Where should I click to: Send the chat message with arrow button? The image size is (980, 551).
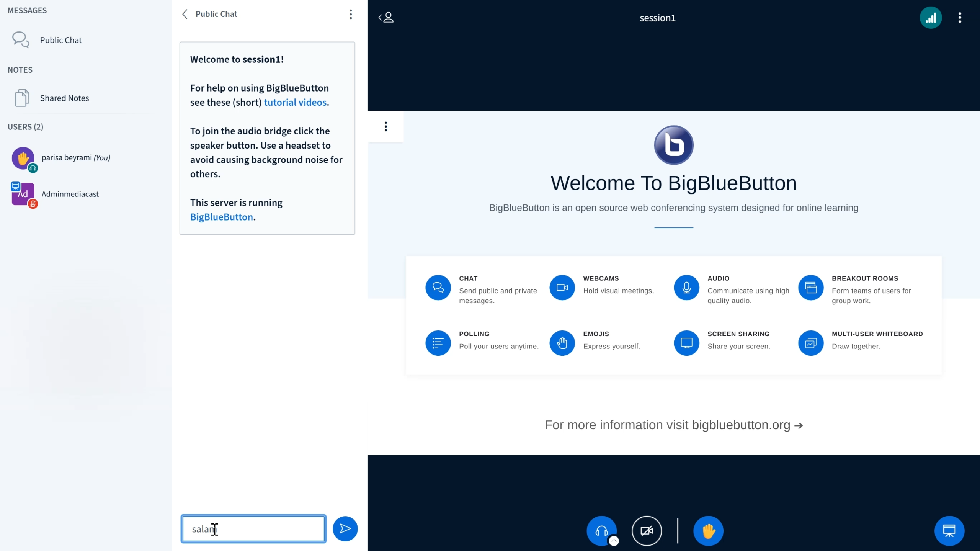(345, 528)
